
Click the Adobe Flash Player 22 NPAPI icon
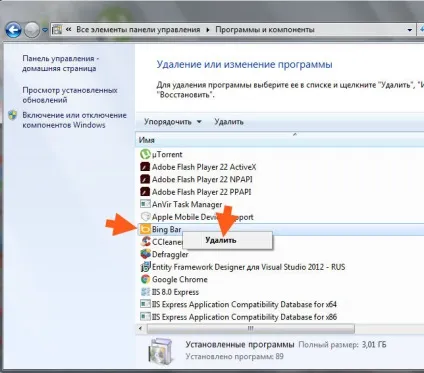pos(145,179)
